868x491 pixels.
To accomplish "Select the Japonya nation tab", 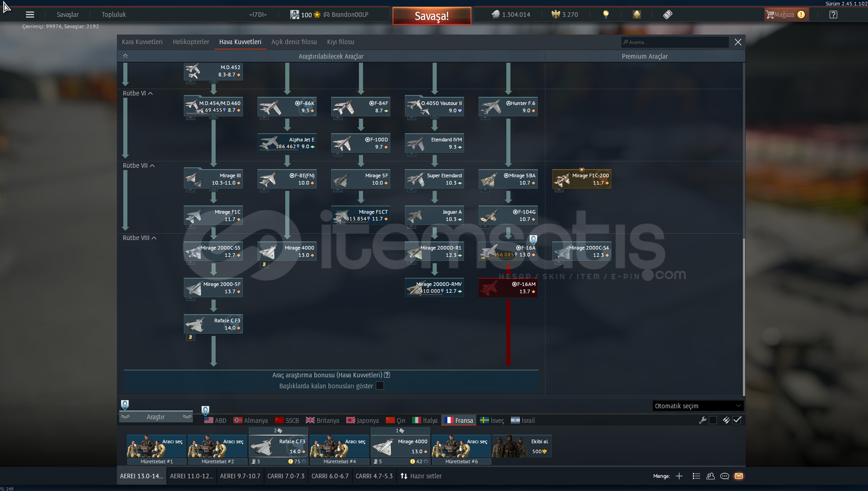I will coord(363,421).
